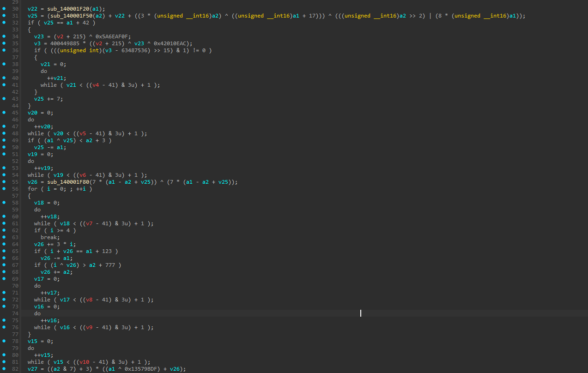Select variable v25 at start of line 31
Image resolution: width=588 pixels, height=373 pixels.
coord(32,16)
